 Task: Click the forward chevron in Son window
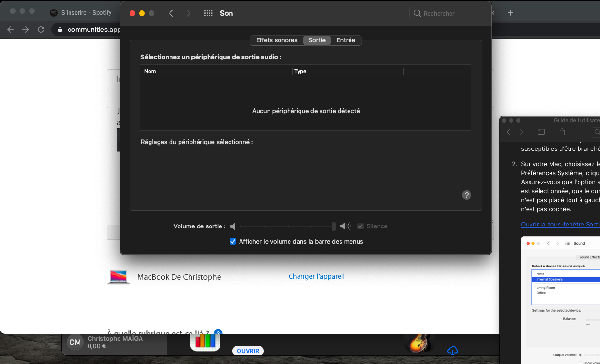pos(189,13)
